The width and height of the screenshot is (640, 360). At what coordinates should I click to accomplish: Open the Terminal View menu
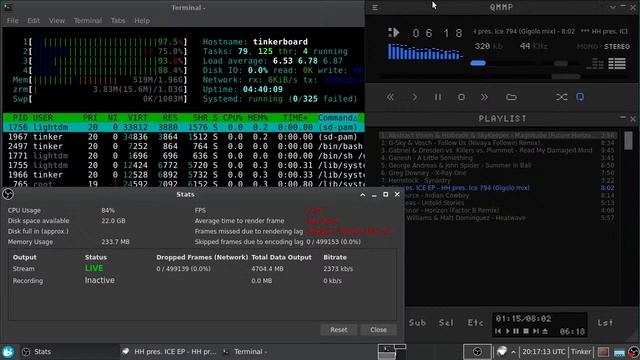(x=57, y=20)
